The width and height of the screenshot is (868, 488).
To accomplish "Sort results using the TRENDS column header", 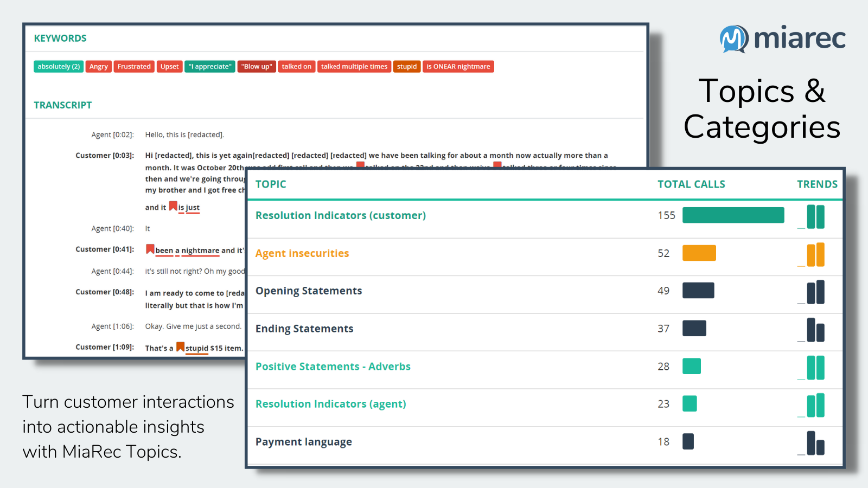I will click(817, 184).
